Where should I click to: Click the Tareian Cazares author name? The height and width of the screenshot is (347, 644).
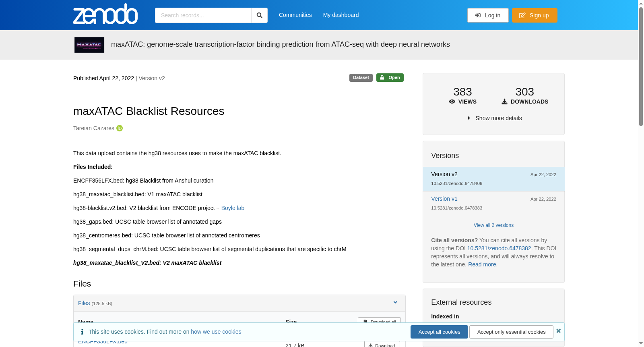click(x=94, y=128)
